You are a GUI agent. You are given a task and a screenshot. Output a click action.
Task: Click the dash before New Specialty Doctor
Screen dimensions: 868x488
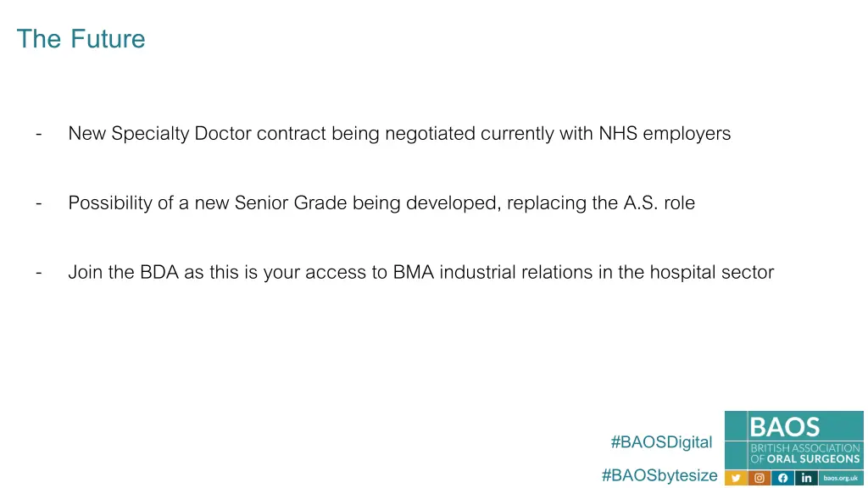(39, 133)
